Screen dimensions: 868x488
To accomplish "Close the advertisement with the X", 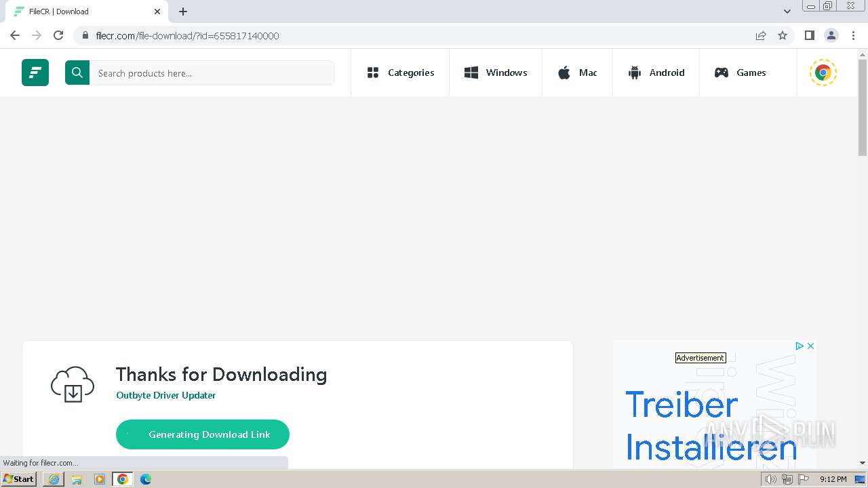I will (x=810, y=346).
